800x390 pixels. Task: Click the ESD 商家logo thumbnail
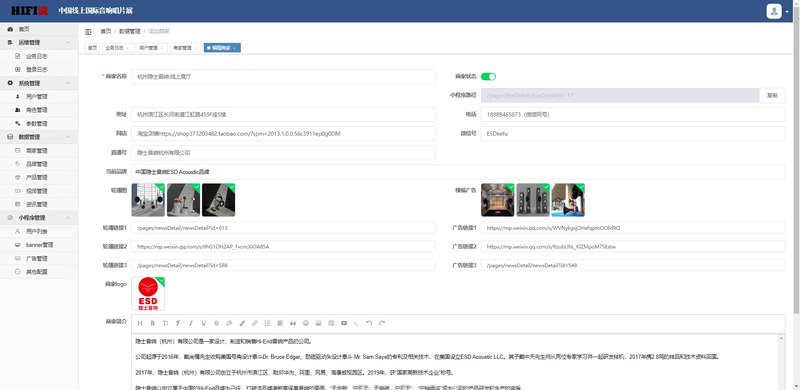pyautogui.click(x=148, y=294)
